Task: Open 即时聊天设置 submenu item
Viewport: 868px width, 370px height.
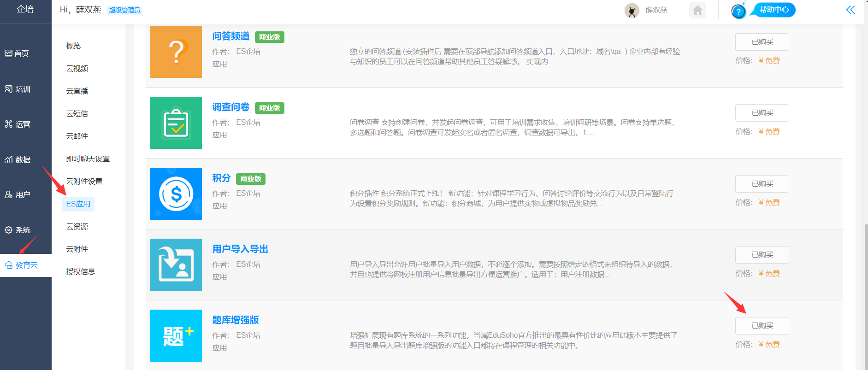Action: coord(88,159)
